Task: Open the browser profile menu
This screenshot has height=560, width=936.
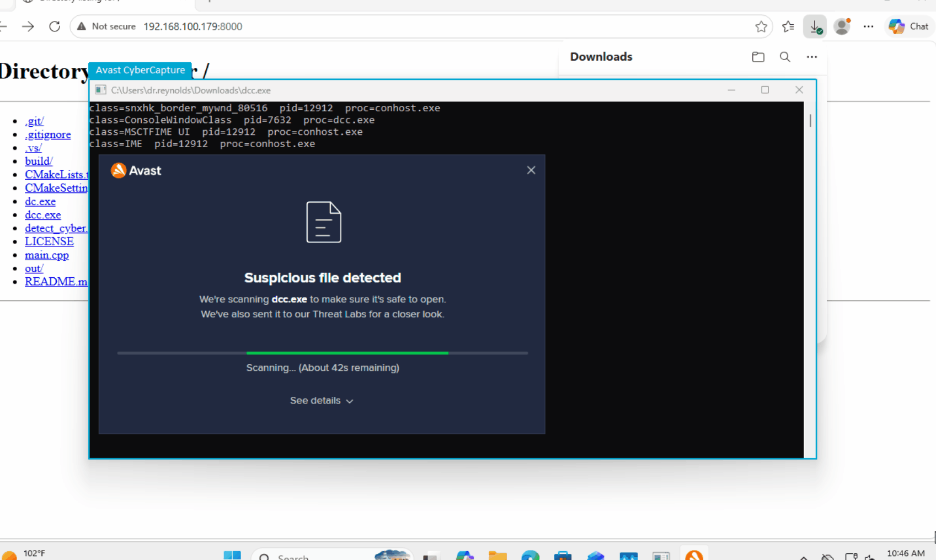Action: (842, 26)
